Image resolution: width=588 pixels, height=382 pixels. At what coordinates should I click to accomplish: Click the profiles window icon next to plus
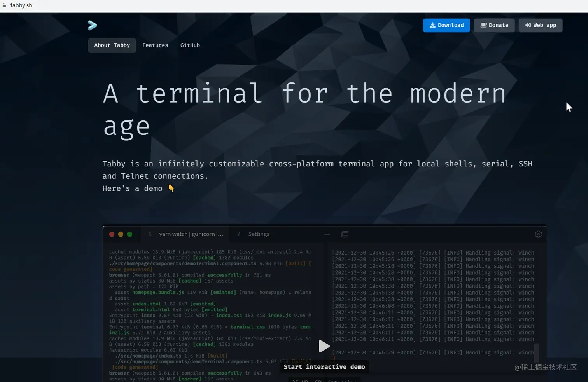pyautogui.click(x=345, y=234)
